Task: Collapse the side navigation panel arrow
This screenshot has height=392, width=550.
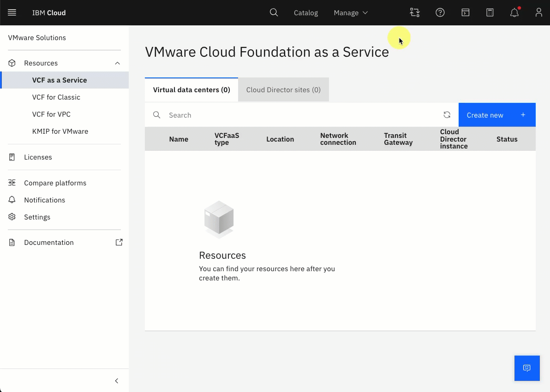Action: 117,381
